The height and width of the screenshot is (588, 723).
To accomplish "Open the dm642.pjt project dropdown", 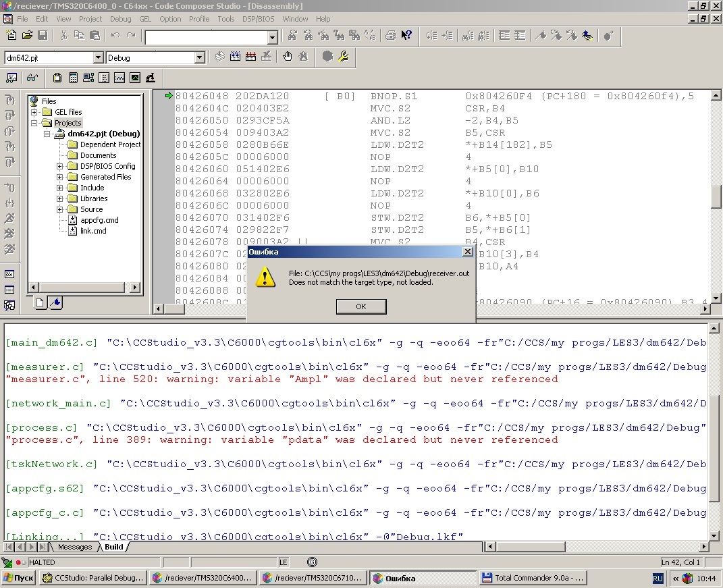I will pos(98,57).
